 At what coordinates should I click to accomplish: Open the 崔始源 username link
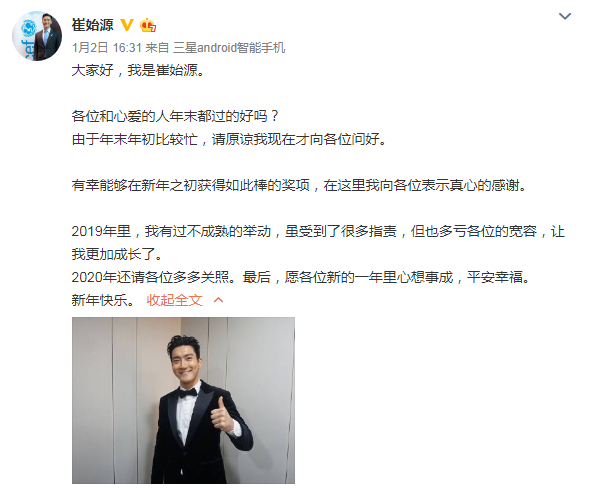92,25
